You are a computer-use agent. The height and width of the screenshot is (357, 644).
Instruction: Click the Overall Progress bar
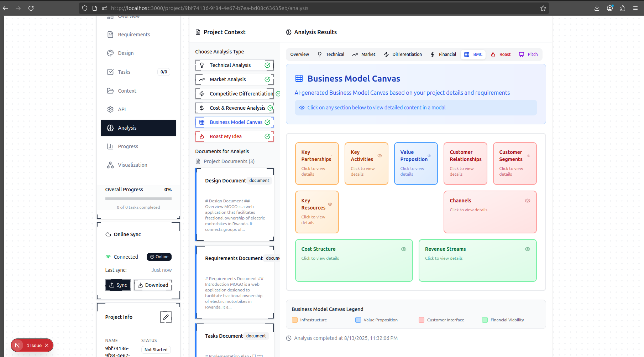click(x=138, y=199)
